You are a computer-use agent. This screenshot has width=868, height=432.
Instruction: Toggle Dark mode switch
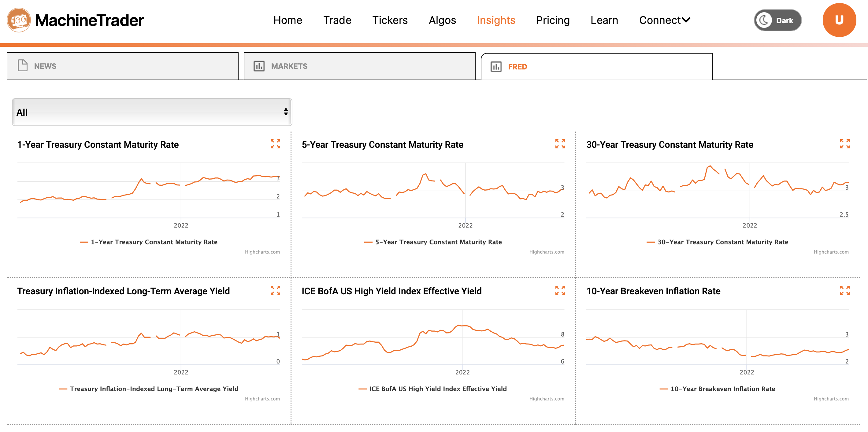tap(777, 20)
